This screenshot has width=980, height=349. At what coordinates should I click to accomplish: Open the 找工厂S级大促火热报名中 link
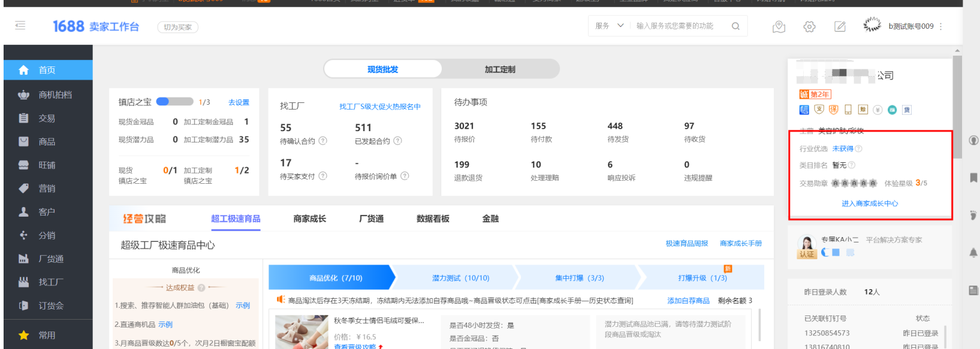point(380,107)
